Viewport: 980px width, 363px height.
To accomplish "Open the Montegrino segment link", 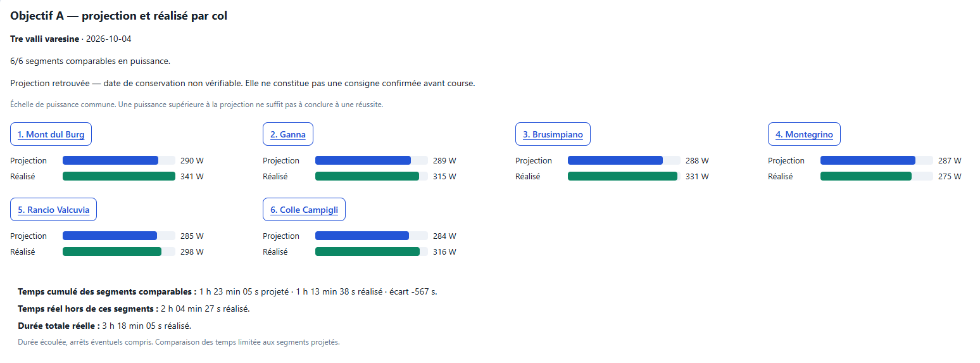I will point(804,134).
